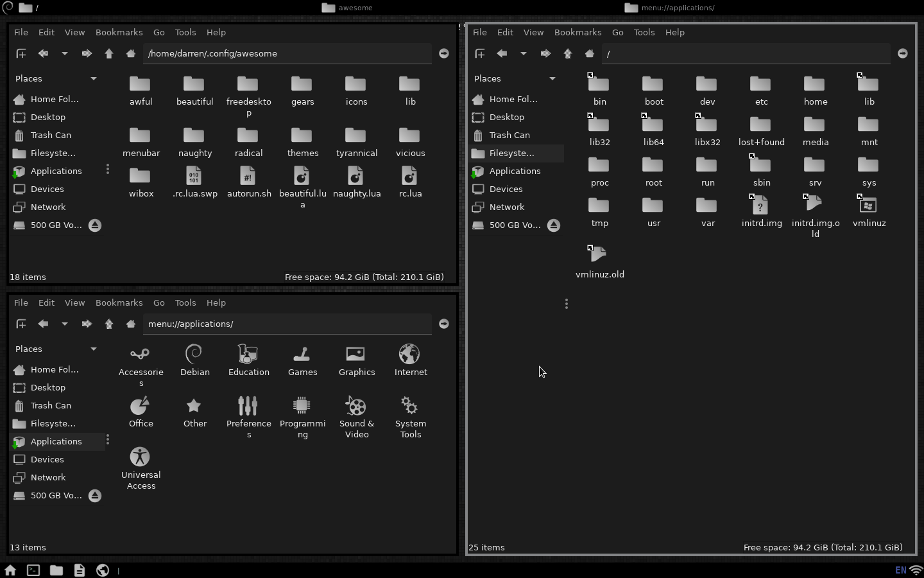The width and height of the screenshot is (924, 578).
Task: Select Applications in root / window sidebar
Action: [x=517, y=171]
